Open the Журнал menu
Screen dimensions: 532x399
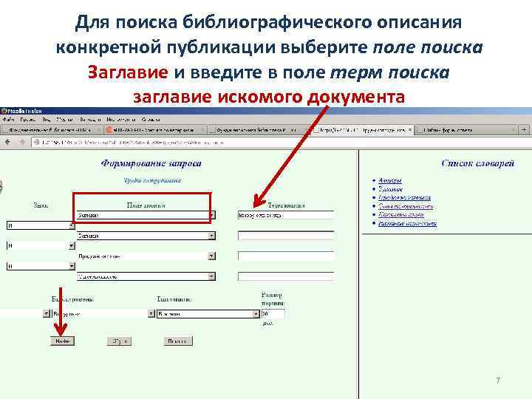click(x=64, y=120)
